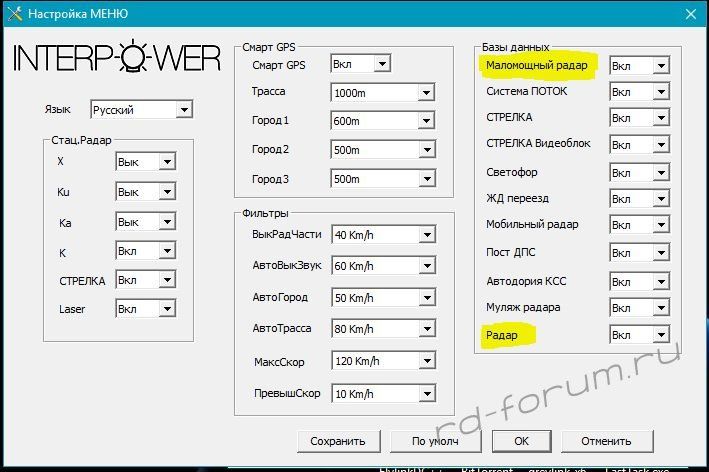Click the Сохранить button

[338, 440]
